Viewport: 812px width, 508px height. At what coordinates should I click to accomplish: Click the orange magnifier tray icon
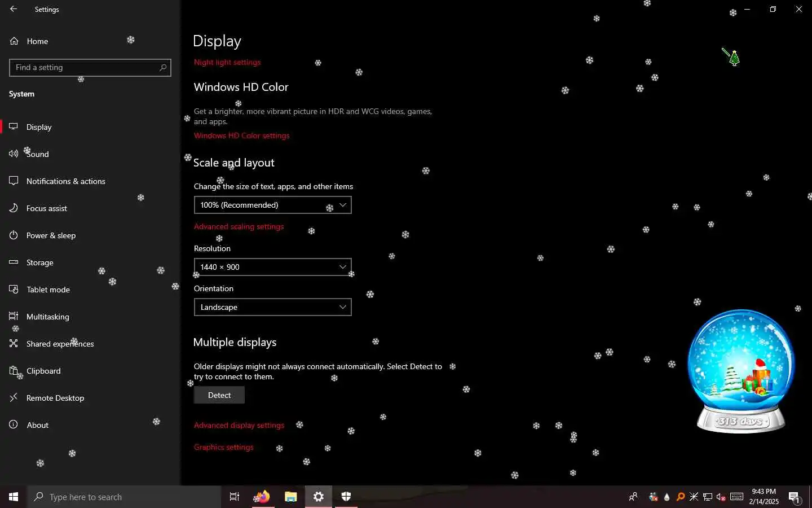coord(681,497)
